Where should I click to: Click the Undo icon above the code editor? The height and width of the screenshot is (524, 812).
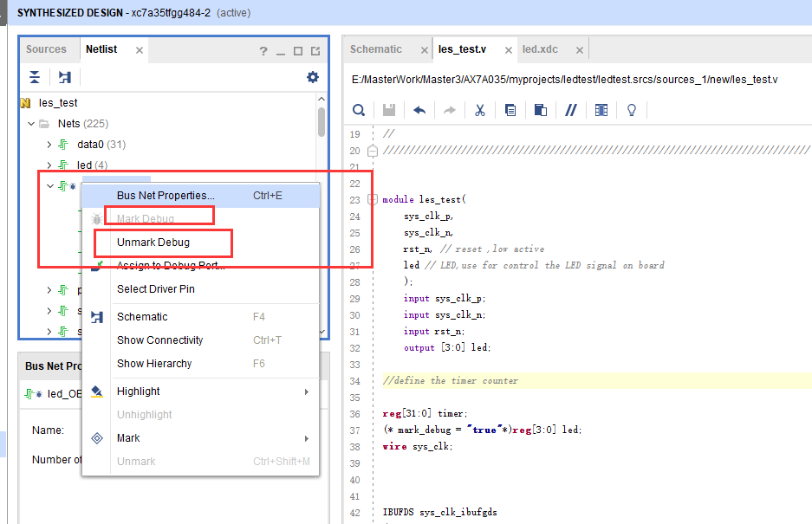point(419,110)
